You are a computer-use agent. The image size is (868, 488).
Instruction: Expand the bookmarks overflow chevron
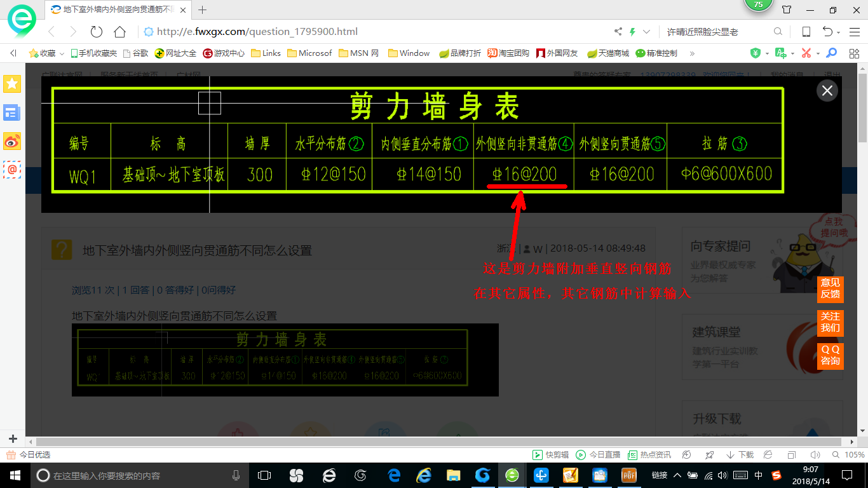click(692, 53)
